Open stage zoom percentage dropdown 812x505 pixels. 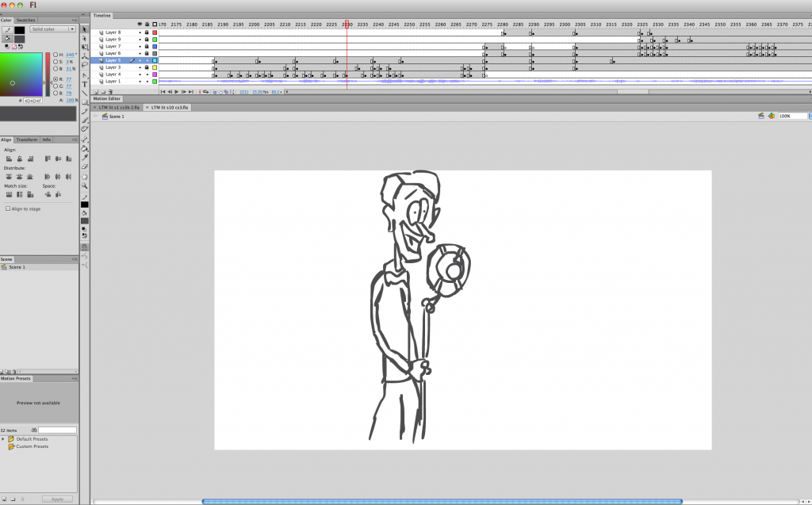click(793, 116)
